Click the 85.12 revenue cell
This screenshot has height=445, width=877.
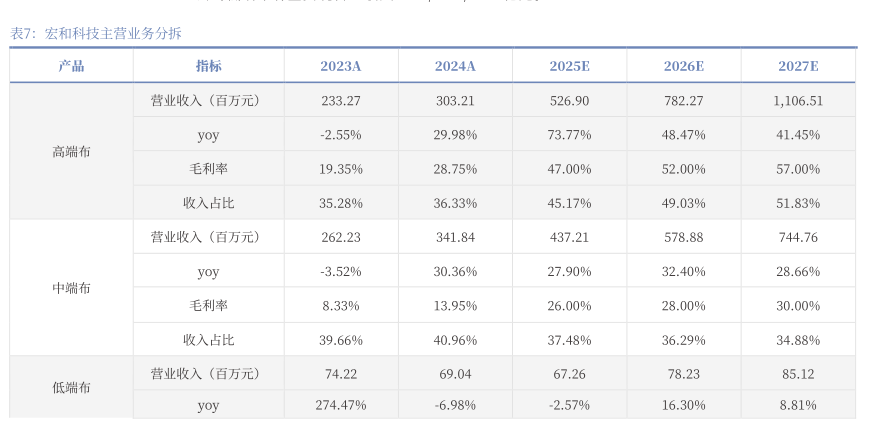[798, 373]
